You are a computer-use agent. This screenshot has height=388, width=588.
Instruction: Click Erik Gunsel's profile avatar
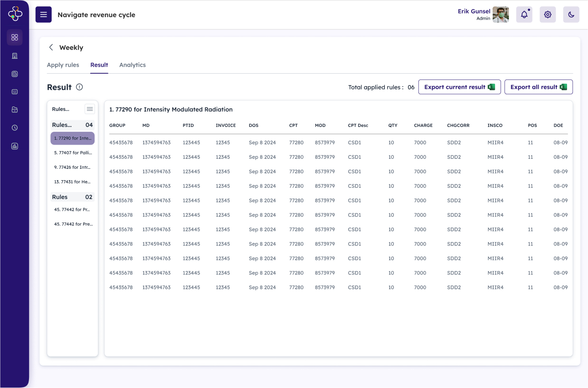click(501, 15)
